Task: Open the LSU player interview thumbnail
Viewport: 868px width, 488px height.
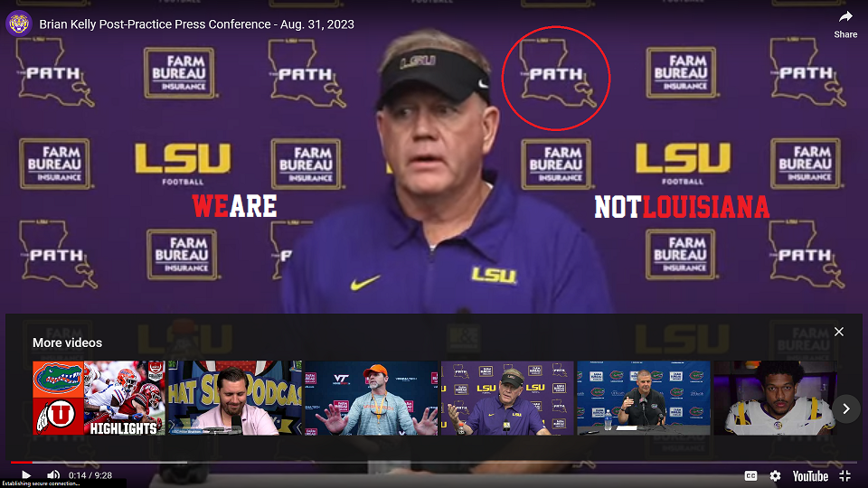Action: [x=776, y=399]
